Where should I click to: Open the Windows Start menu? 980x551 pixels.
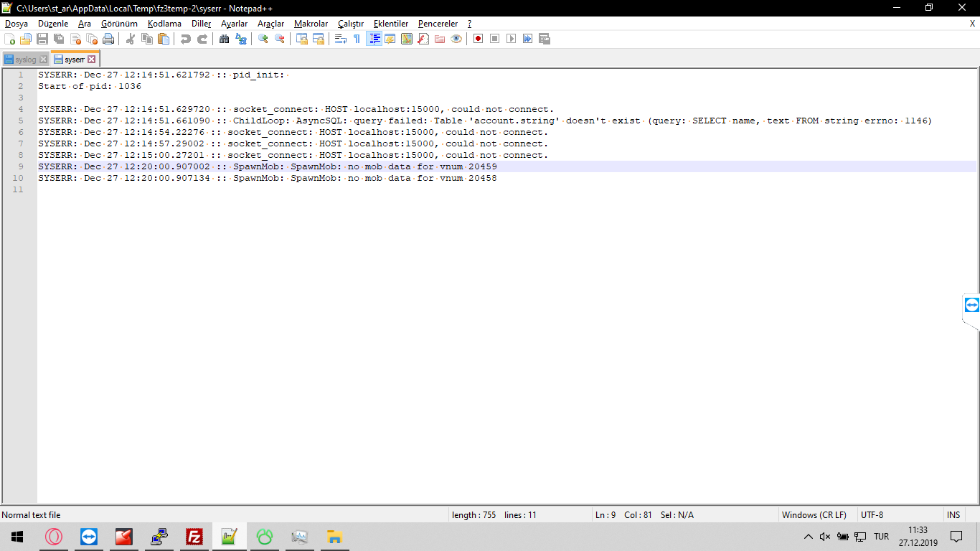(17, 537)
